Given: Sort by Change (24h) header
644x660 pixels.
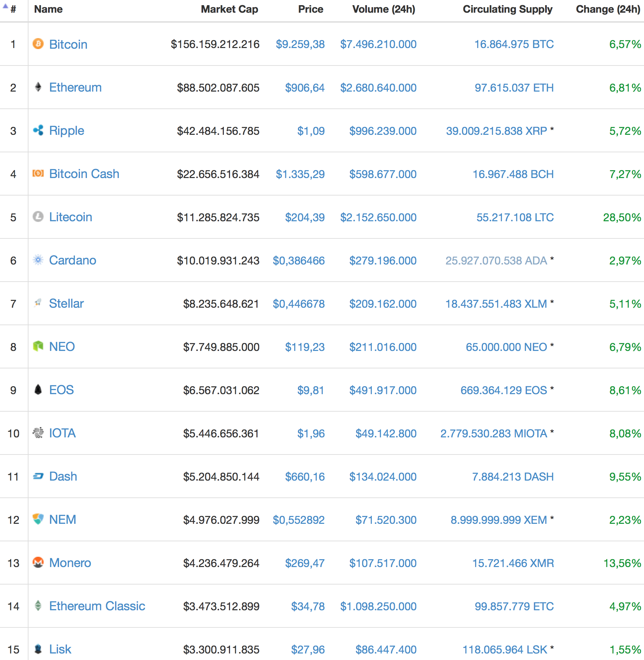Looking at the screenshot, I should point(608,9).
